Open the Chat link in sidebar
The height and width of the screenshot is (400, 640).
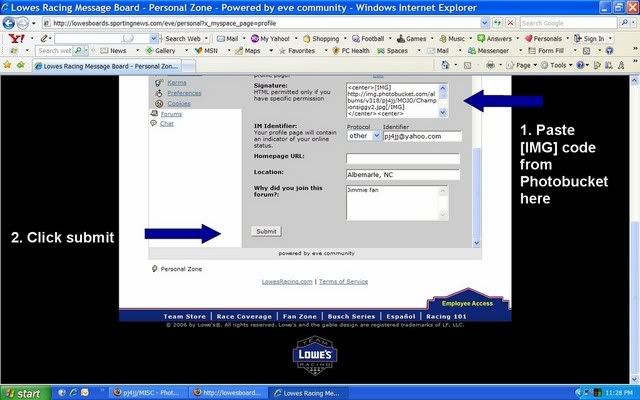tap(167, 124)
